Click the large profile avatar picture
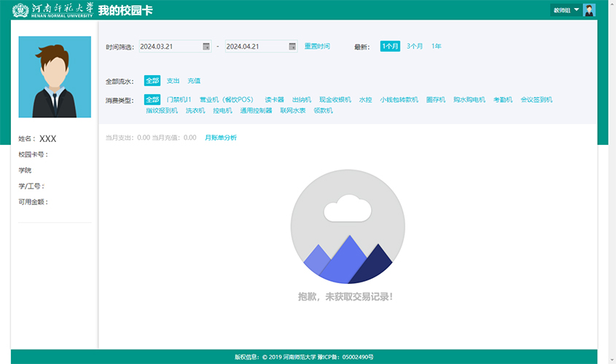Screen dimensions: 616x364 coord(55,77)
